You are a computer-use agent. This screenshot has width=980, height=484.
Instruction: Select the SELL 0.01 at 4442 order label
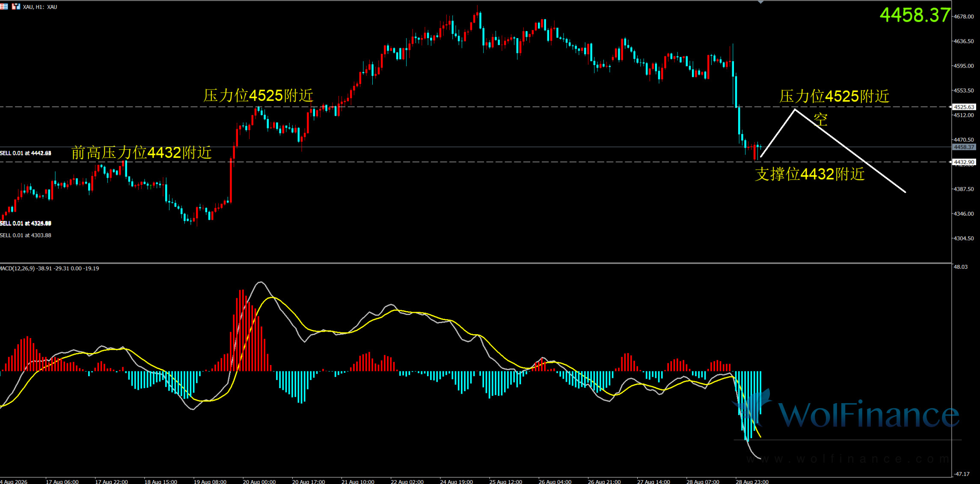(x=26, y=153)
